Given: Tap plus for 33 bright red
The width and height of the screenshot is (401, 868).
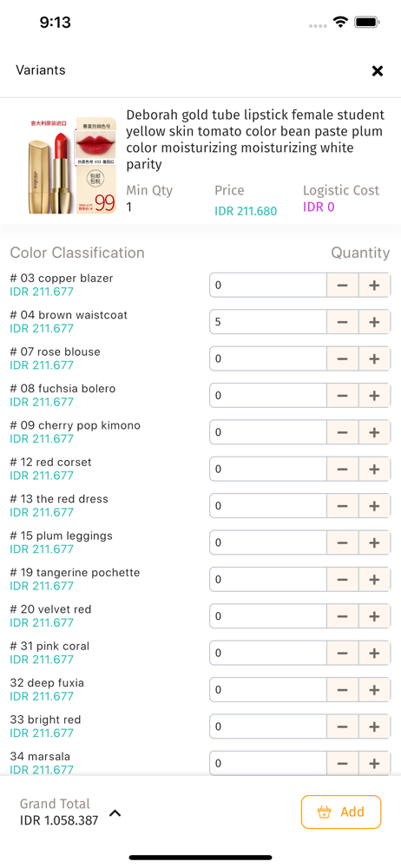Looking at the screenshot, I should [374, 727].
